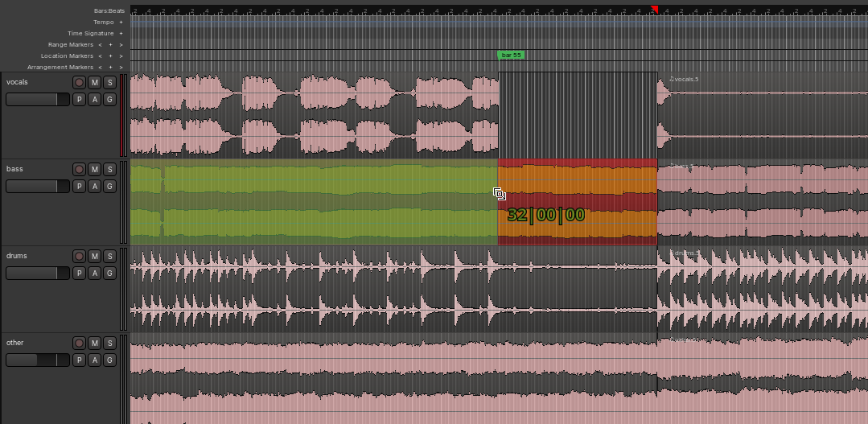Image resolution: width=868 pixels, height=424 pixels.
Task: Click the Bars:Beats ruler label
Action: click(x=109, y=10)
